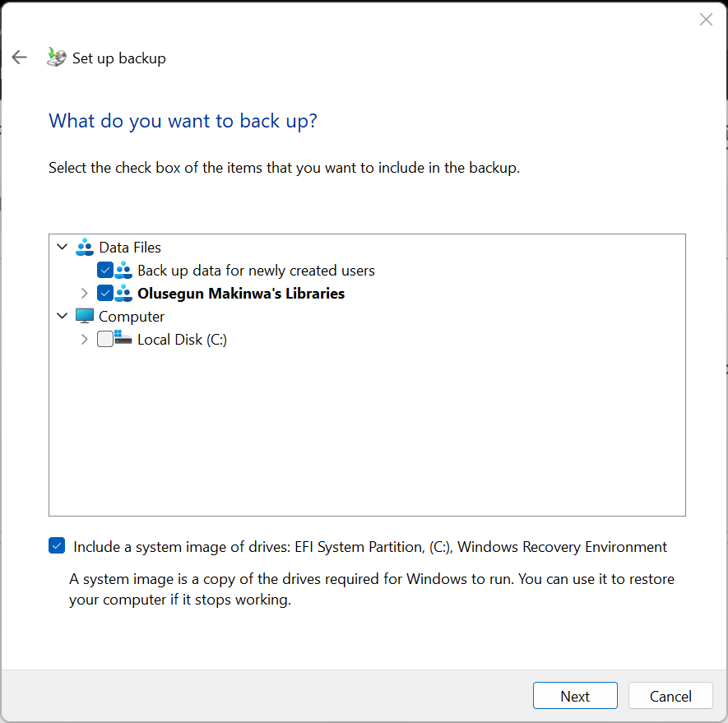
Task: Click icon beside Back up data for newly created users
Action: [x=123, y=270]
